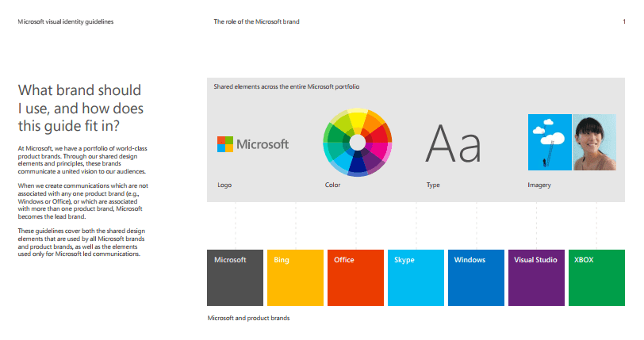The width and height of the screenshot is (644, 340).
Task: Click the paragraph starting 'At Microsoft, we have'
Action: [82, 160]
